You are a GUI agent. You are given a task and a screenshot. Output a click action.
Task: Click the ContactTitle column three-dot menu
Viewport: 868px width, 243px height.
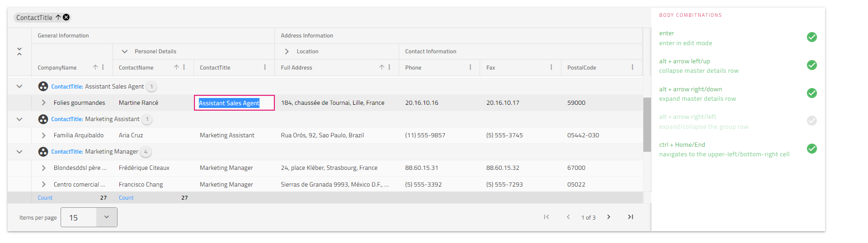(265, 67)
